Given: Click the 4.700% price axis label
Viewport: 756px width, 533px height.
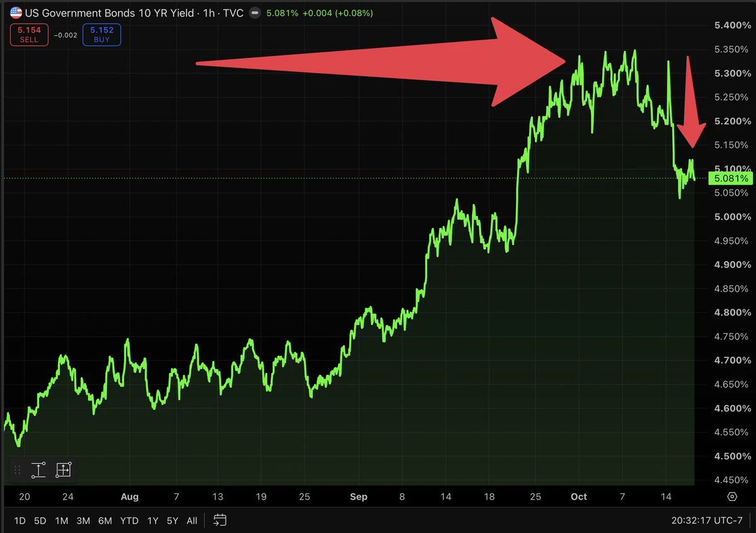Looking at the screenshot, I should pos(733,360).
